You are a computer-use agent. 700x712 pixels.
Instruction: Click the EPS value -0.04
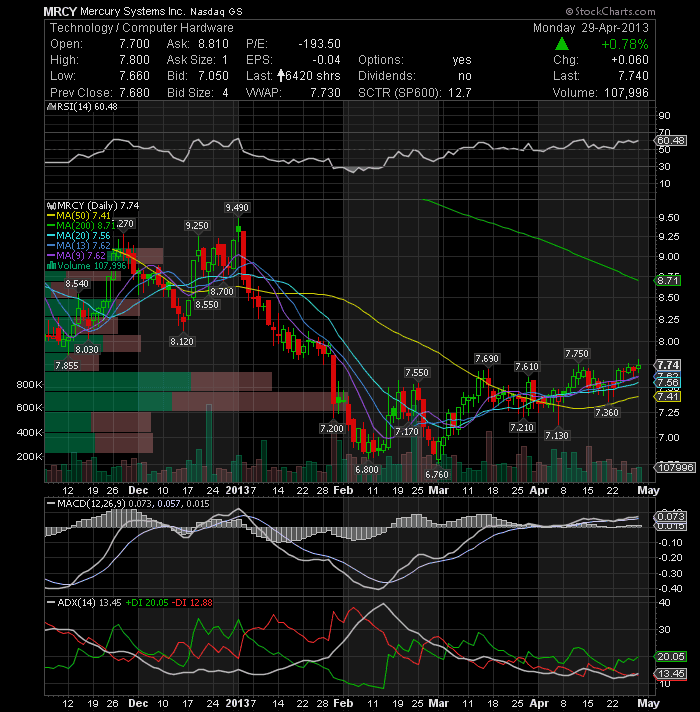coord(326,60)
